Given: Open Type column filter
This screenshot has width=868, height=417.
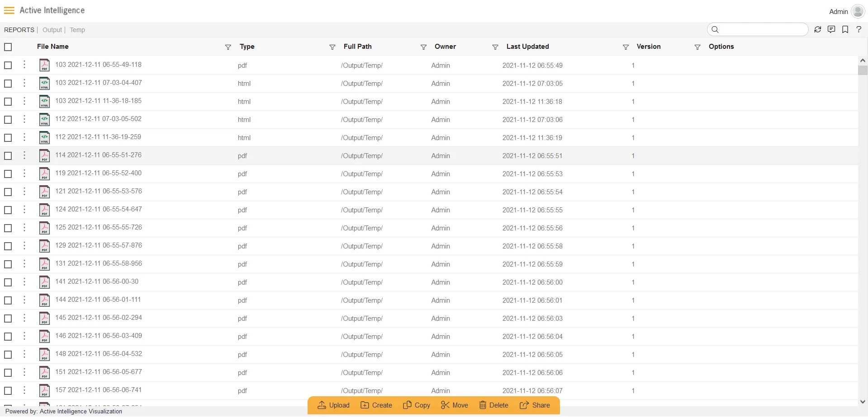Looking at the screenshot, I should [332, 47].
